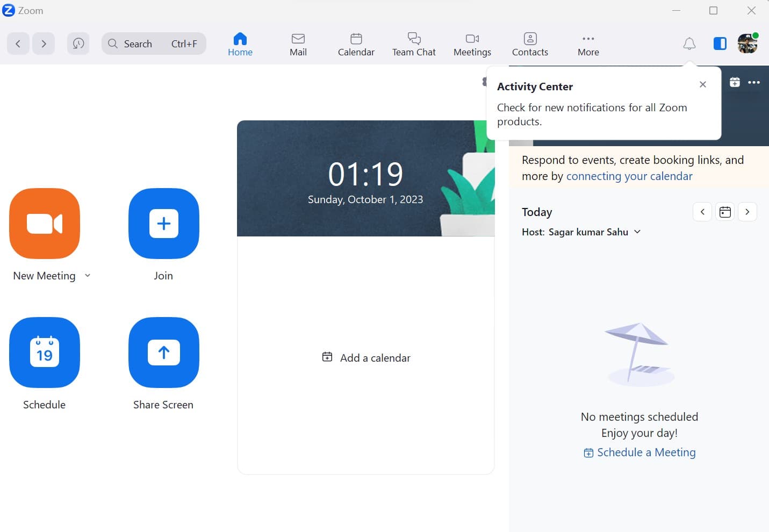Click the 01:19 clock display
The image size is (769, 532).
pos(365,174)
